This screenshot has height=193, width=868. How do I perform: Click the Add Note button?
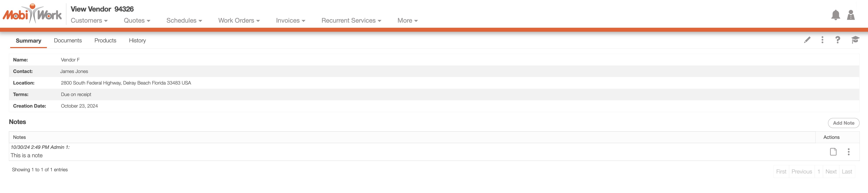click(843, 123)
